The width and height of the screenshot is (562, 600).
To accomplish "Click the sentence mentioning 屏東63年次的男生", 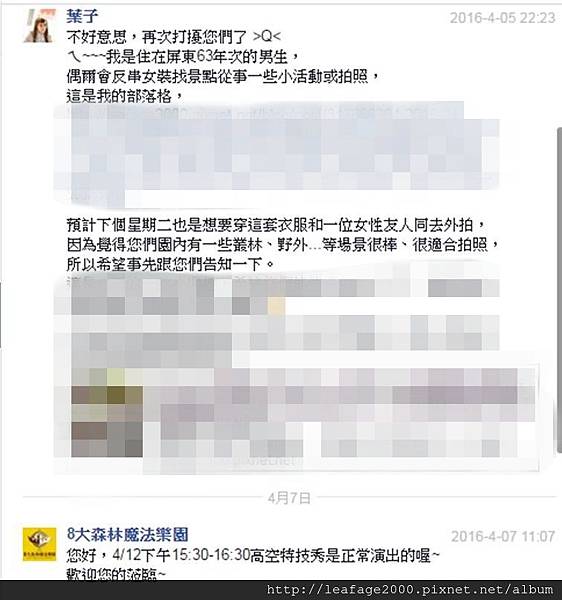I will 183,57.
